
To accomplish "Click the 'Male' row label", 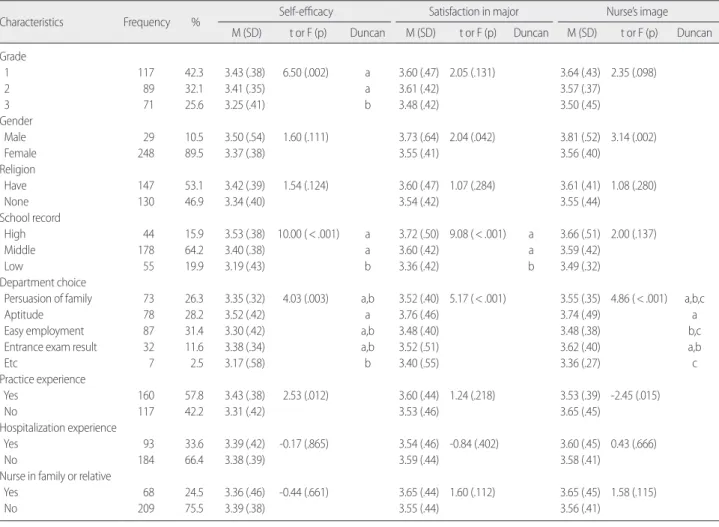I will [15, 137].
